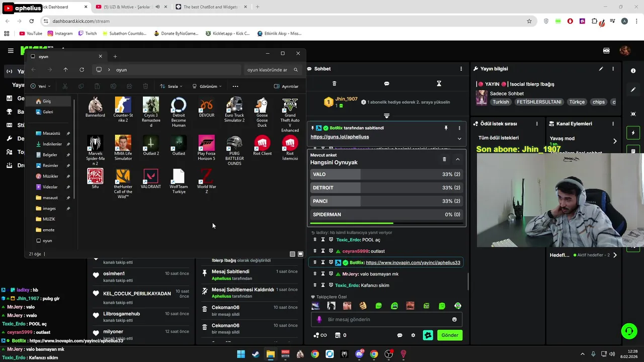Screen dimensions: 644x362
Task: Select Marvels Spider-Man 2 shortcut
Action: coord(95,151)
